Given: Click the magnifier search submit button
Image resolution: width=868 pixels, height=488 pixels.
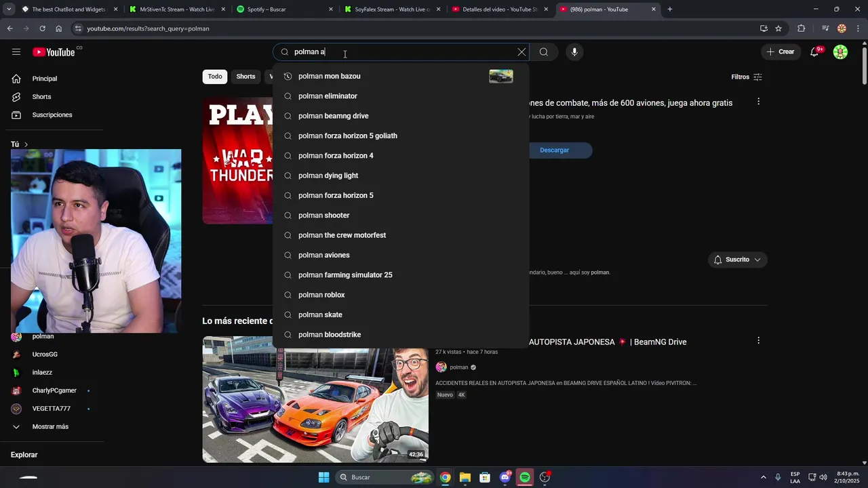Looking at the screenshot, I should 544,52.
